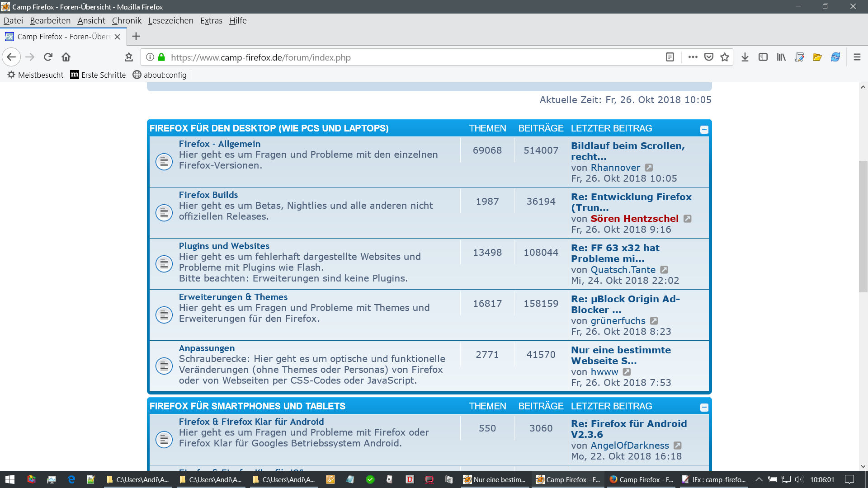Click the forward navigation arrow
The image size is (868, 488).
tap(30, 57)
